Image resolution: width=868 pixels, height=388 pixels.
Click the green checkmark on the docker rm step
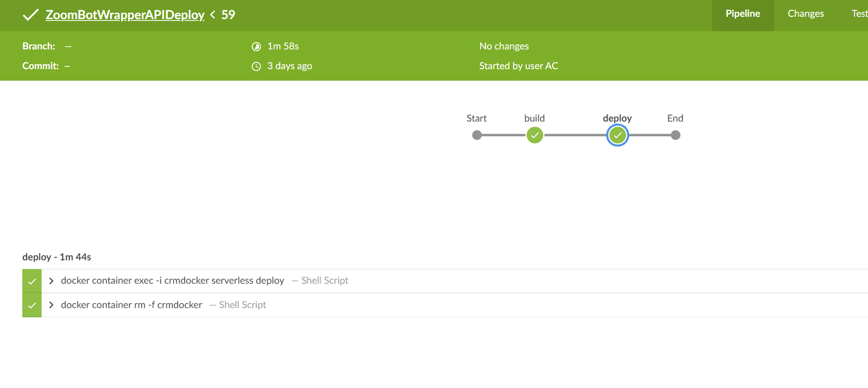click(x=32, y=305)
